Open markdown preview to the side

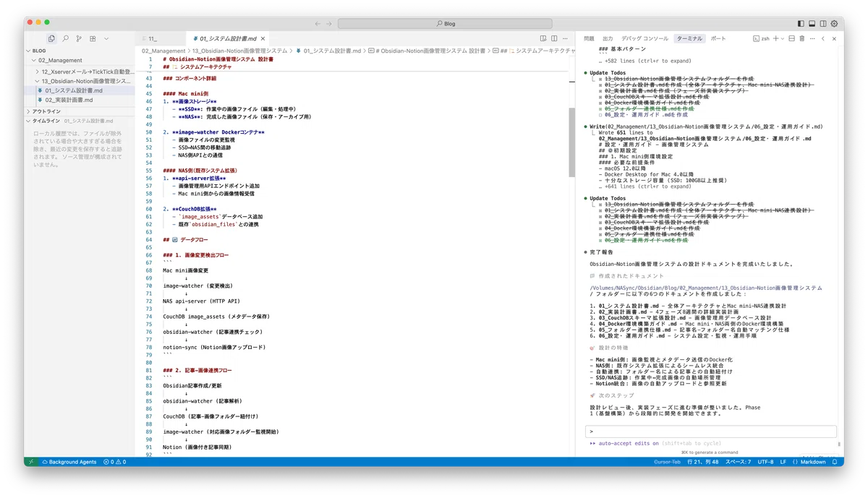tap(543, 38)
